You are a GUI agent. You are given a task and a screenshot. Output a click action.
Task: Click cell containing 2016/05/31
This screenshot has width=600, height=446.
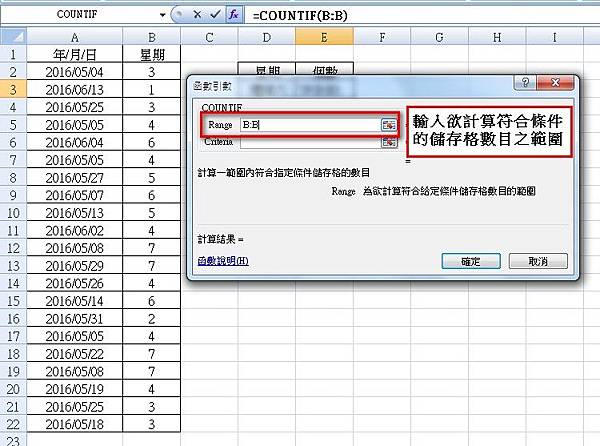(75, 318)
